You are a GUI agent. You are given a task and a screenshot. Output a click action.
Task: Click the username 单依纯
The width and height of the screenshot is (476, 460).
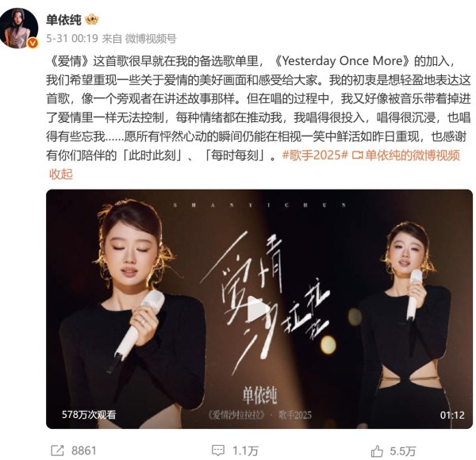point(63,20)
